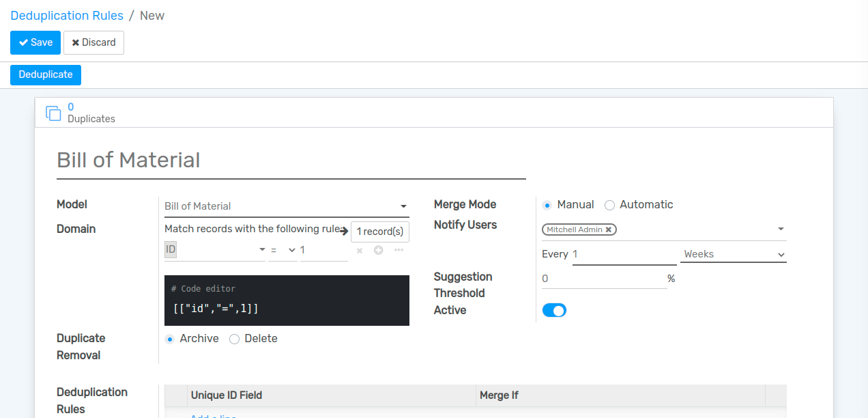Open the Model dropdown

coord(403,206)
